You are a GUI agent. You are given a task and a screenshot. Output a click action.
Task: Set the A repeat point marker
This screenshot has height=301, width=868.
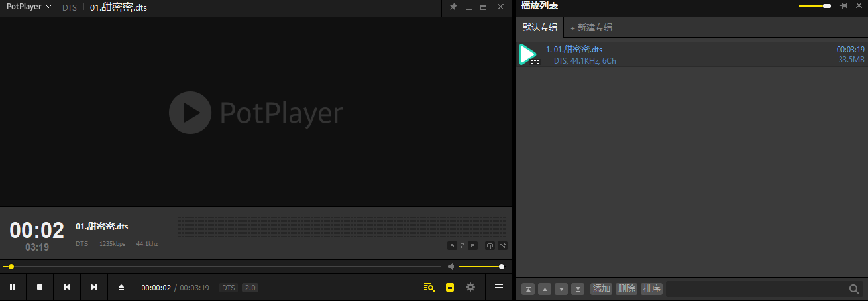pos(453,245)
